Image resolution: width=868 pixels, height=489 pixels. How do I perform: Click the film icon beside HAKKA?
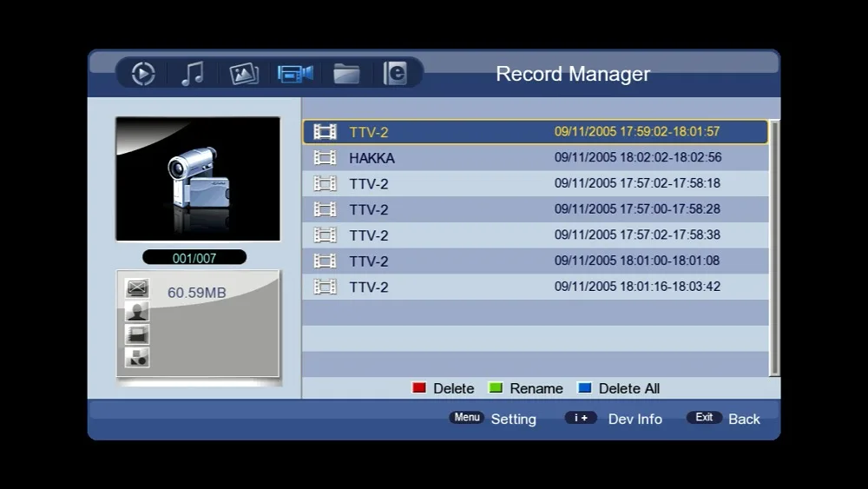pos(325,158)
